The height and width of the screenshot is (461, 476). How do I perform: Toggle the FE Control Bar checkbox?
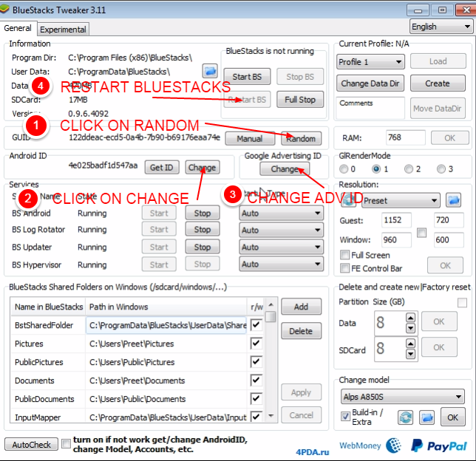(344, 268)
